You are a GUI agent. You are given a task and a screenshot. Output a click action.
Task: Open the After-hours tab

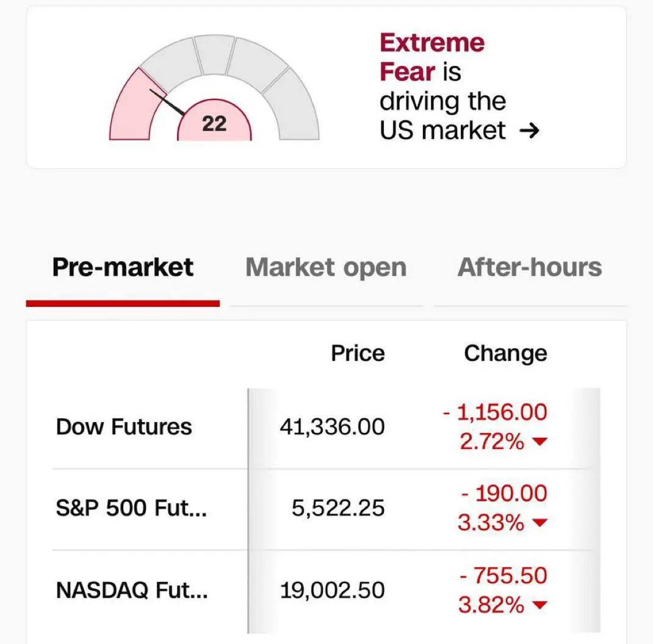(x=529, y=268)
